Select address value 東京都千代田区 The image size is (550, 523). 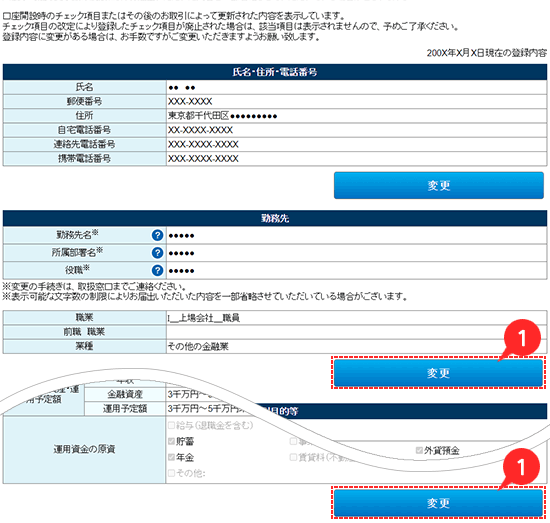pos(198,116)
